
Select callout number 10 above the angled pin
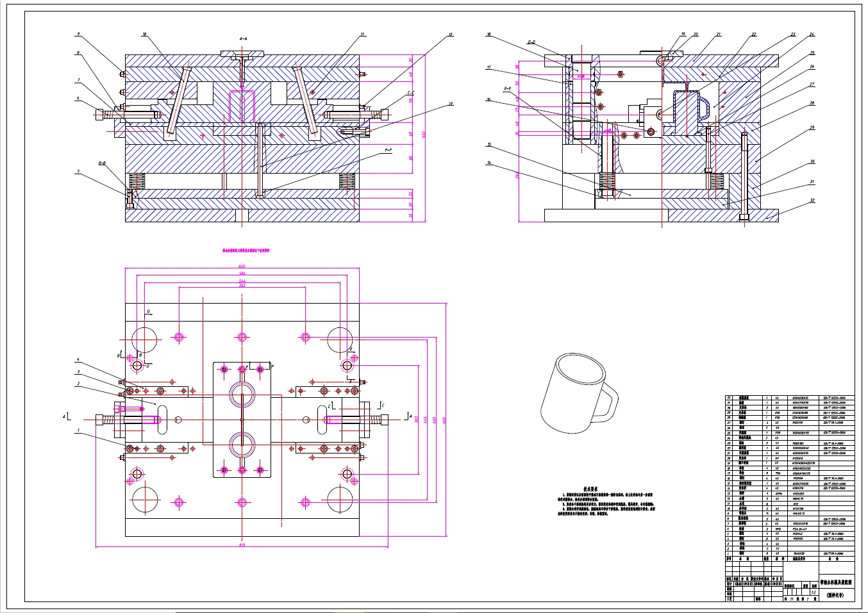pos(144,34)
